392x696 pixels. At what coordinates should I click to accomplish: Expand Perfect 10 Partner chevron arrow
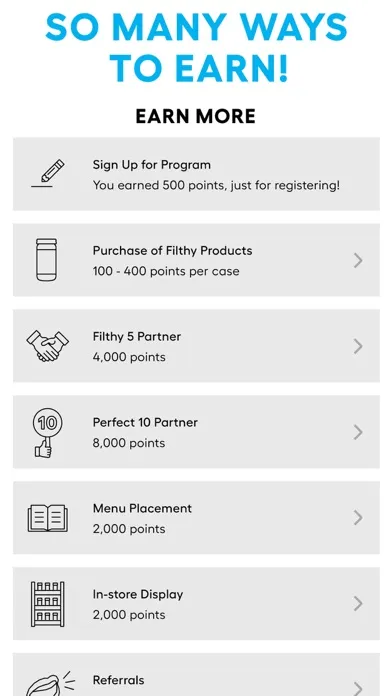(x=358, y=432)
